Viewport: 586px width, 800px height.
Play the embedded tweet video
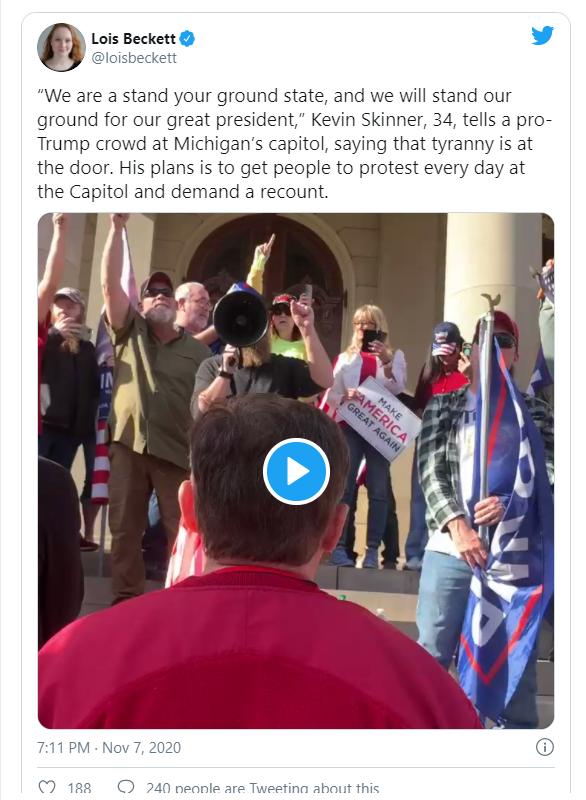tap(296, 471)
